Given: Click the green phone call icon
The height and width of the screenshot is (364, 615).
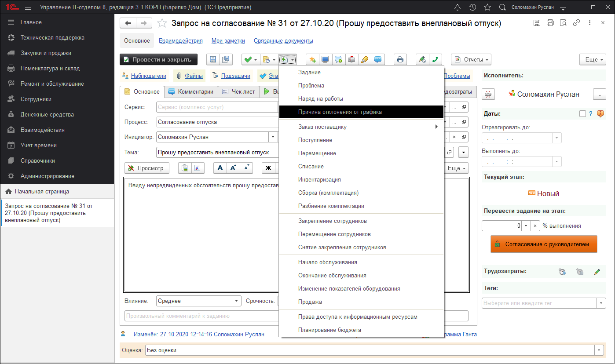Looking at the screenshot, I should click(x=435, y=59).
